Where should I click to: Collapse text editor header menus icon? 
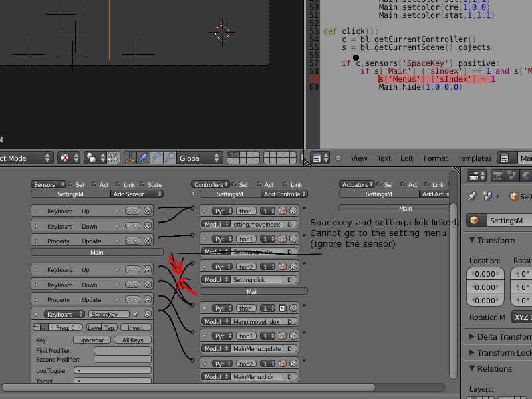pyautogui.click(x=338, y=158)
